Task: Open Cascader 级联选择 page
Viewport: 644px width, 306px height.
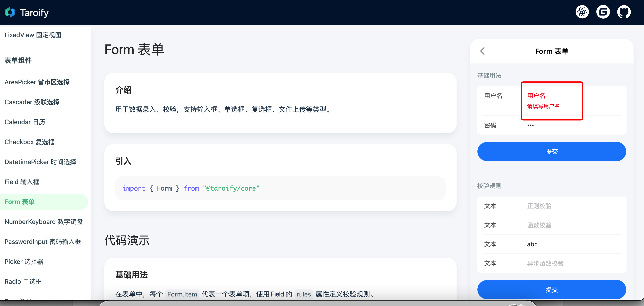Action: pos(32,102)
